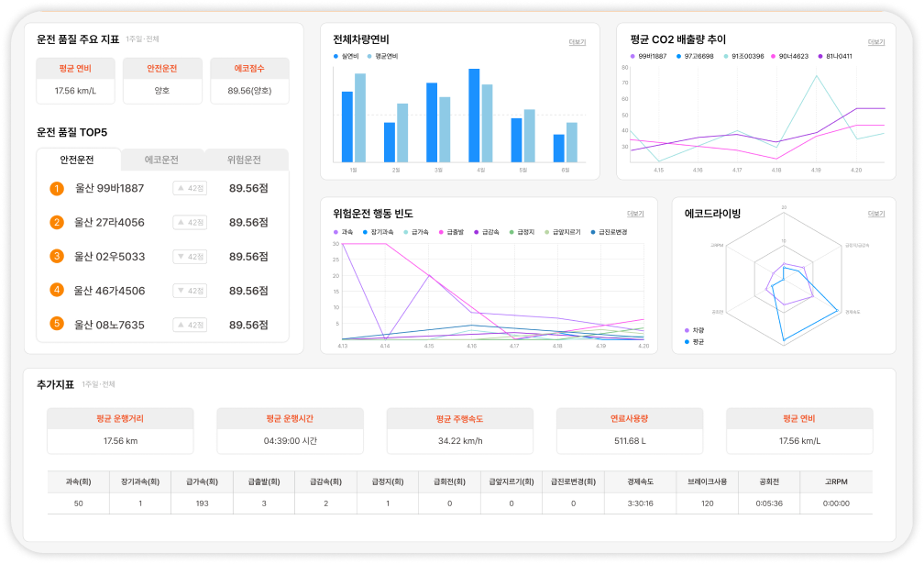
Task: Click the 평균 운행거리 card showing 17.56 km
Action: point(120,431)
